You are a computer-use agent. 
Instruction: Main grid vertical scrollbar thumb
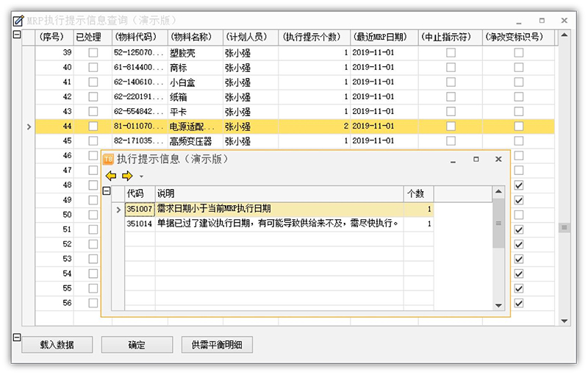pos(564,228)
